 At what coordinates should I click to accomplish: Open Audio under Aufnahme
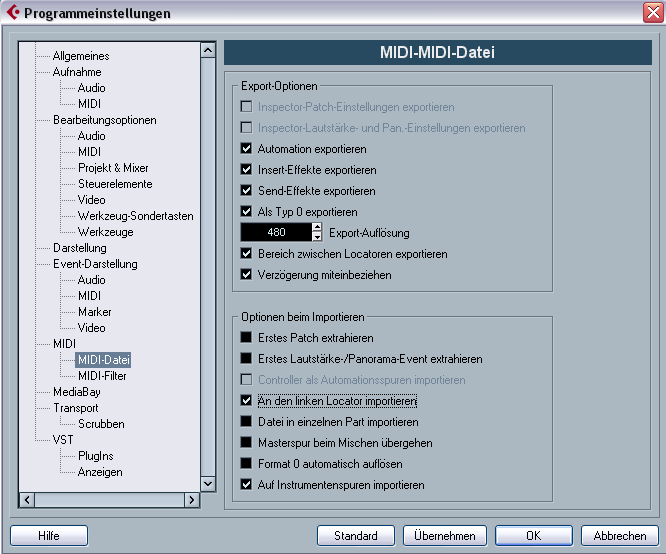(91, 88)
